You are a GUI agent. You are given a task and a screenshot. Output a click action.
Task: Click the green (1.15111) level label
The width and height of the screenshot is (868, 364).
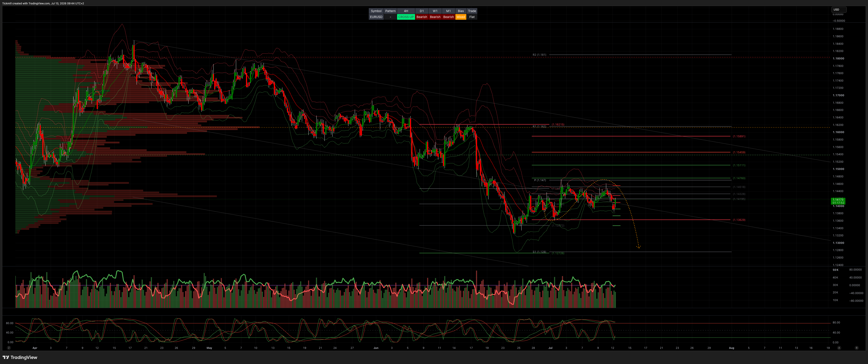739,165
